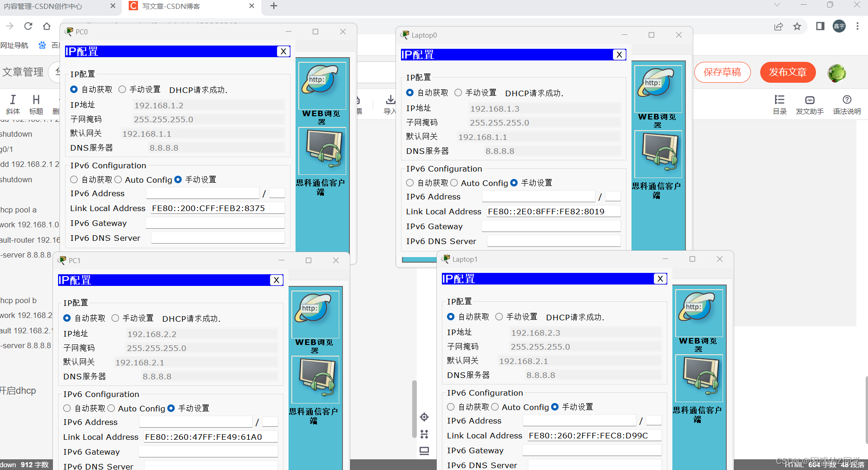
Task: Close IP配置 panel in Laptop0 window
Action: [x=619, y=55]
